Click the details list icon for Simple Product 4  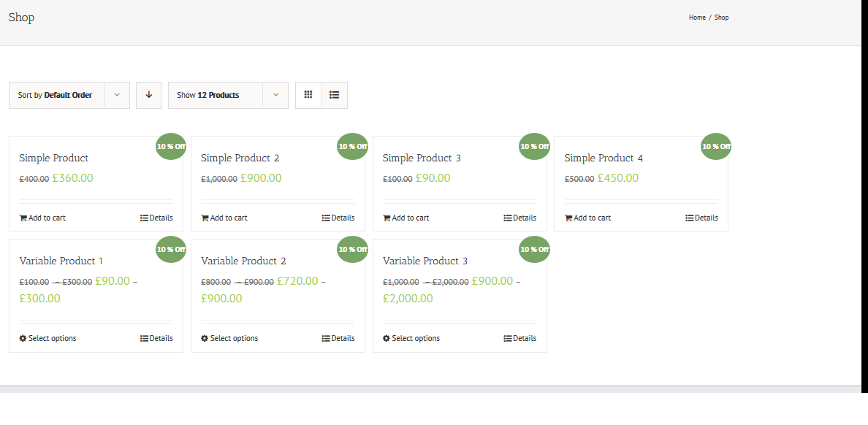pos(690,218)
